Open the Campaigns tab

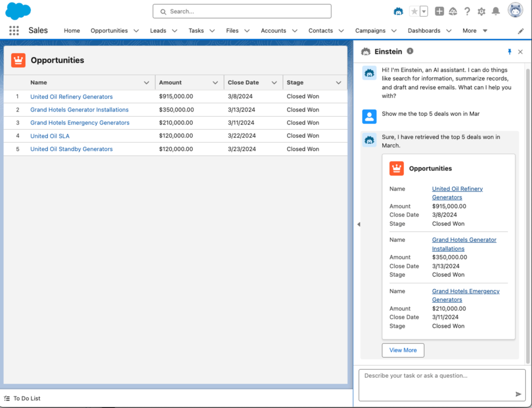[x=370, y=31]
